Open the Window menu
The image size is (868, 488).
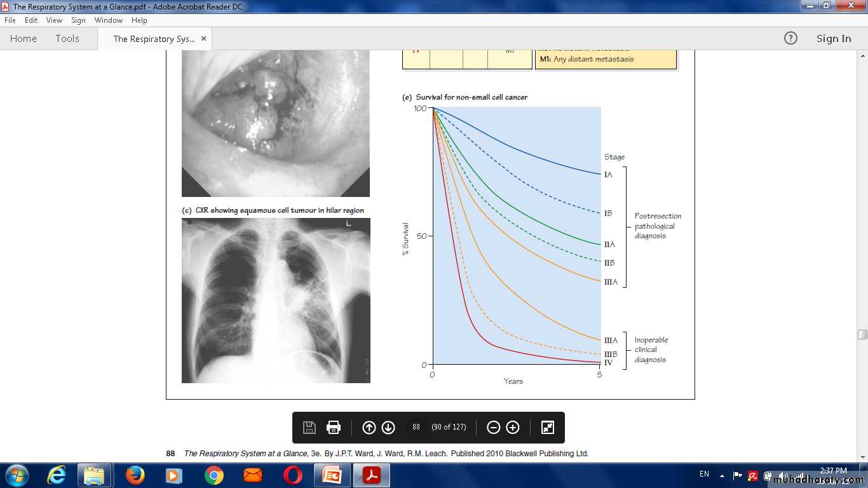coord(109,20)
